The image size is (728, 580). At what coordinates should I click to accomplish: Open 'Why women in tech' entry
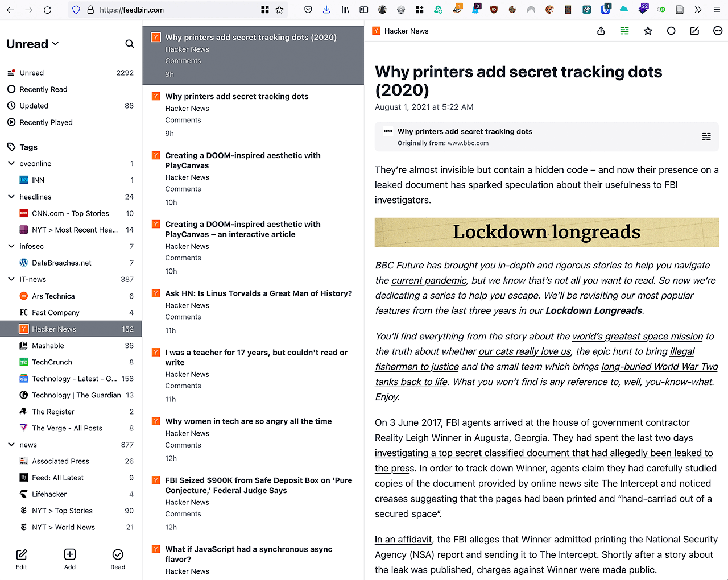pyautogui.click(x=253, y=440)
